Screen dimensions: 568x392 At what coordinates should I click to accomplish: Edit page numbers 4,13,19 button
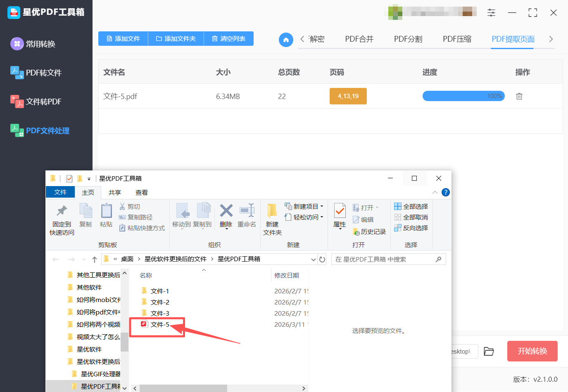pos(348,96)
